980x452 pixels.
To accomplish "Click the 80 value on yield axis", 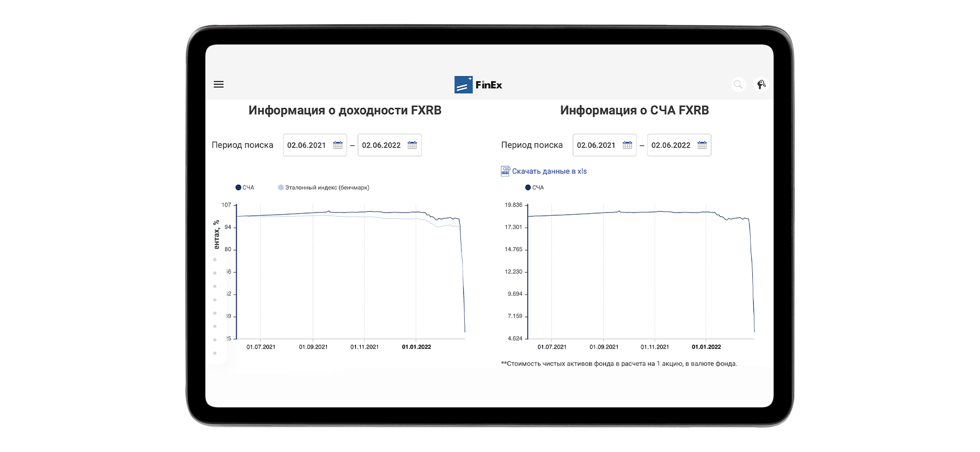I will coord(228,250).
